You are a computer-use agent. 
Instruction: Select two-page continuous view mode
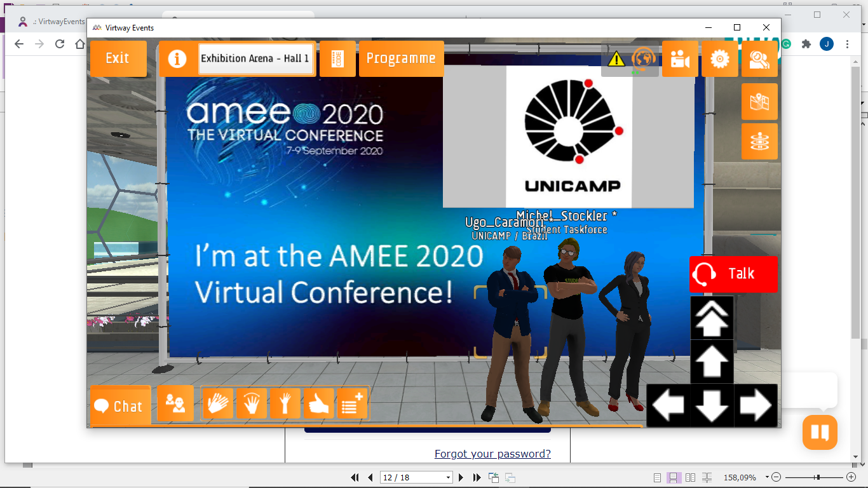point(707,477)
